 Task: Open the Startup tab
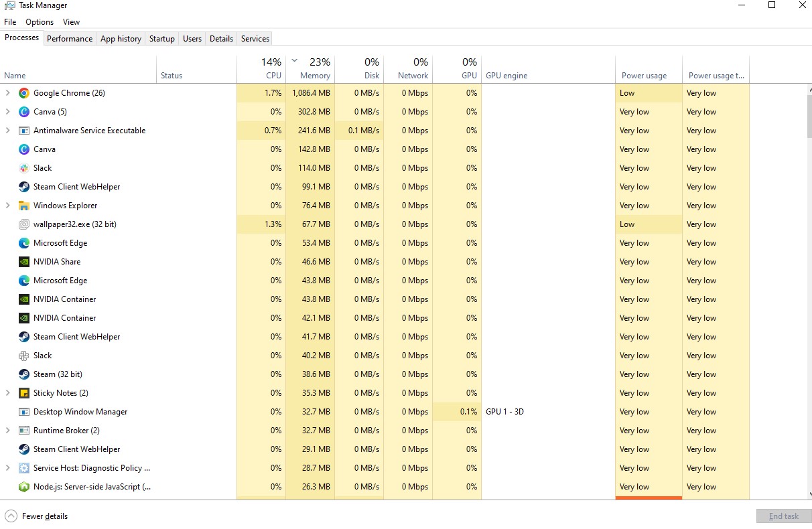coord(161,39)
